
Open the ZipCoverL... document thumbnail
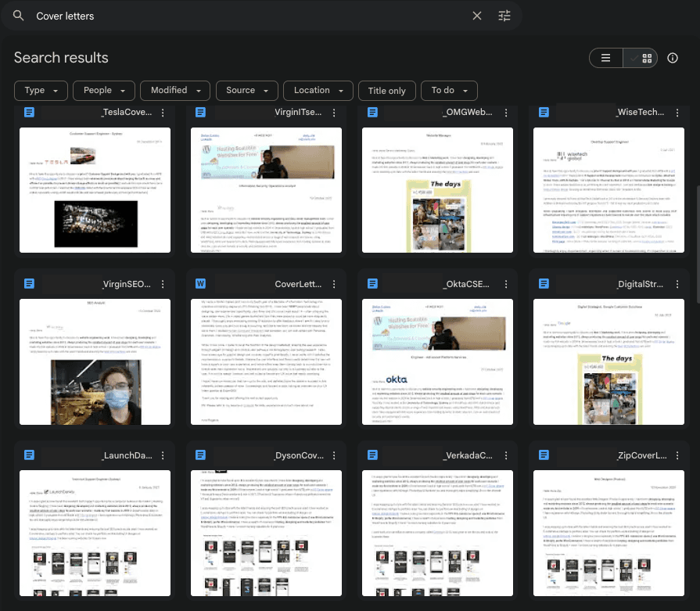click(609, 534)
